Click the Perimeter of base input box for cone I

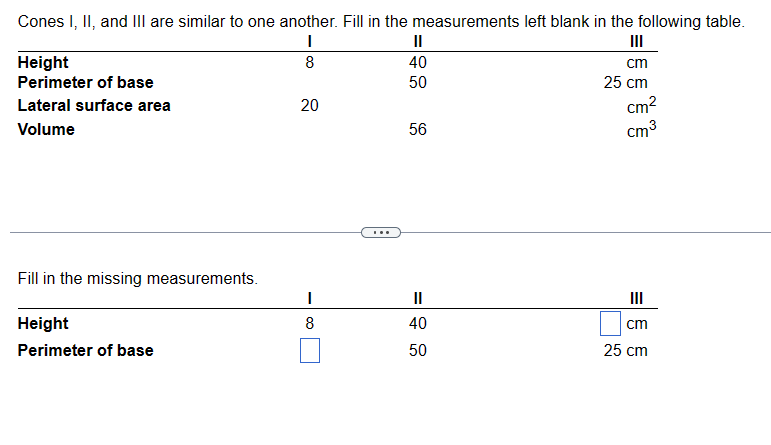point(310,351)
